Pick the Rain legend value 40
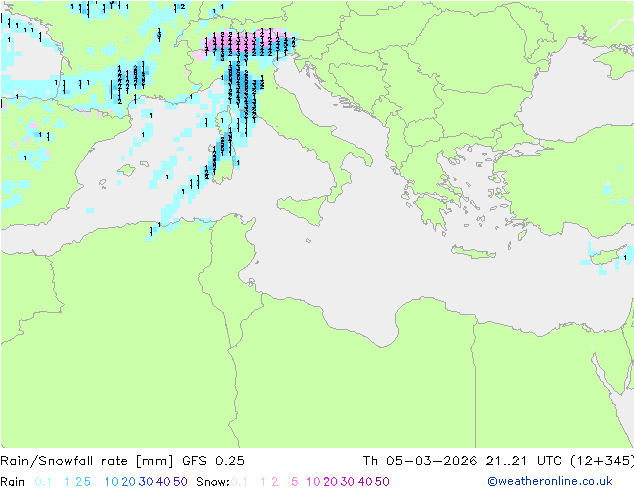This screenshot has width=634, height=490. click(x=163, y=482)
